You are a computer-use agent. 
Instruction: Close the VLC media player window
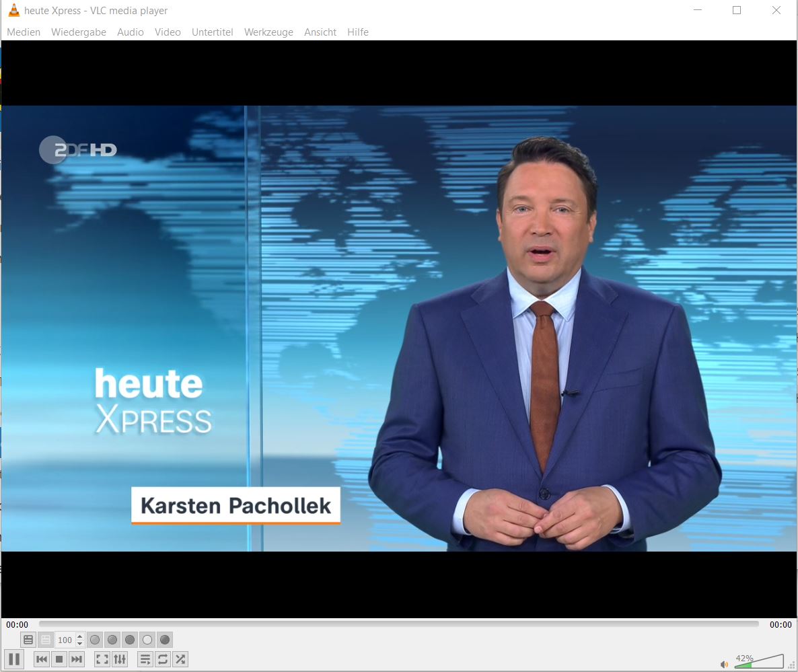[x=776, y=10]
